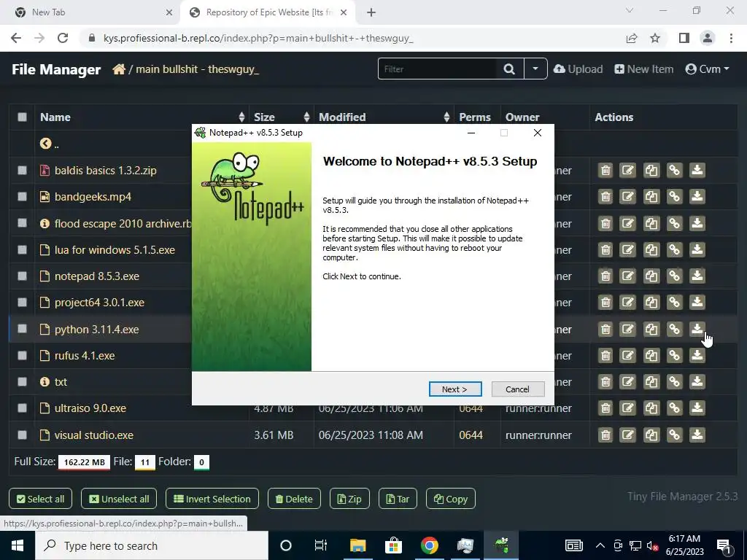Copy the txt item using copy icon

click(651, 381)
